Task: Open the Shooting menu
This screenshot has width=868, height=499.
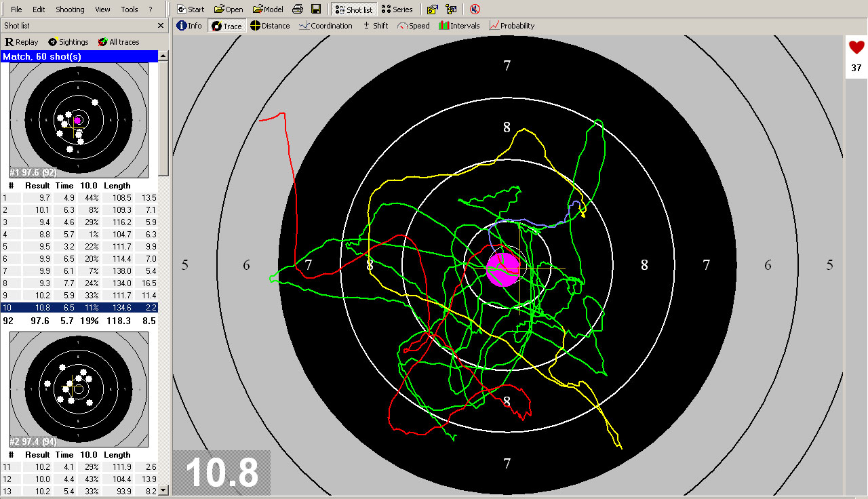Action: (x=70, y=9)
